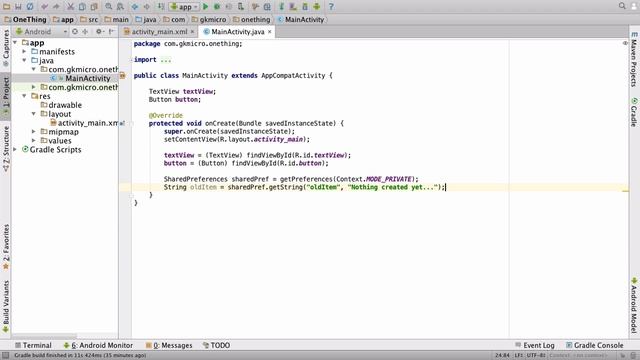The width and height of the screenshot is (640, 360).
Task: Click the hide project panel icon
Action: pyautogui.click(x=111, y=31)
